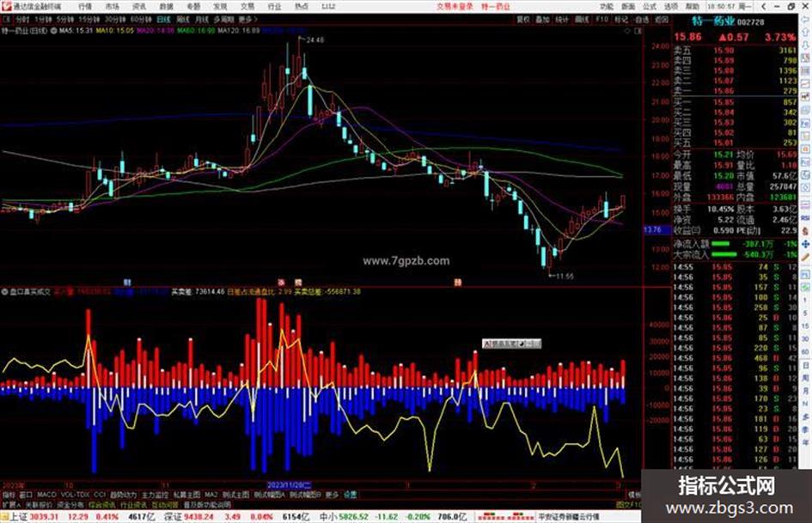
Task: Switch chart to 1分钟 period
Action: coord(43,19)
